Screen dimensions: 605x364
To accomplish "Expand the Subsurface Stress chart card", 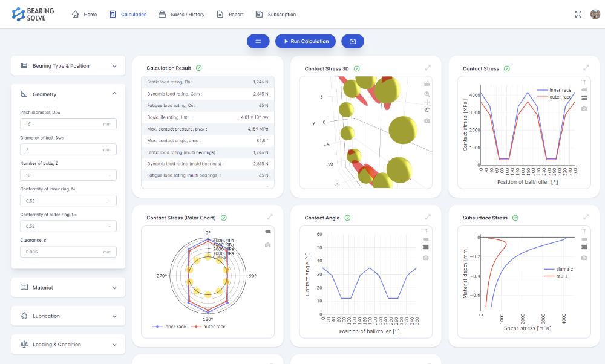I will point(586,216).
